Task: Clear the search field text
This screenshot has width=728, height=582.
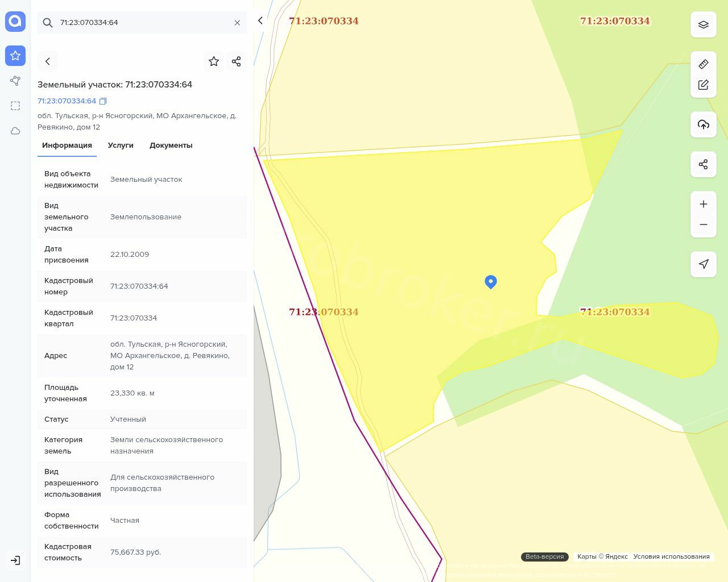Action: coord(237,23)
